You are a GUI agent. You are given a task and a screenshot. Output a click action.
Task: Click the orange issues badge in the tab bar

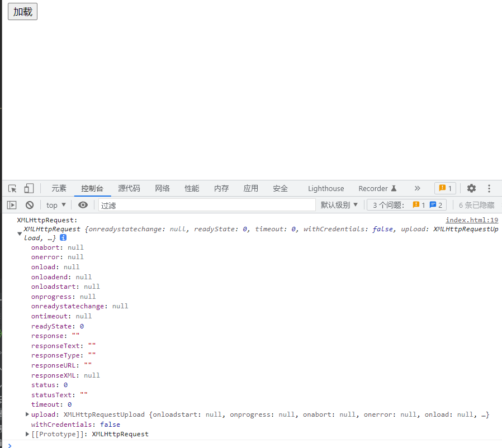pyautogui.click(x=445, y=189)
